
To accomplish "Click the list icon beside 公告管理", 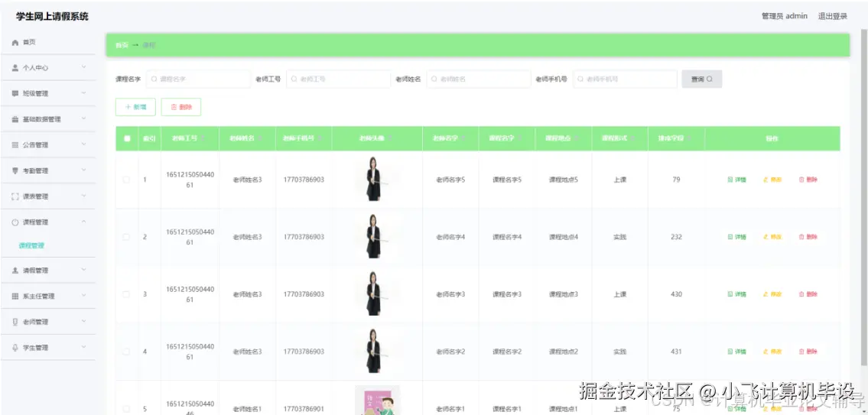I will pyautogui.click(x=15, y=145).
